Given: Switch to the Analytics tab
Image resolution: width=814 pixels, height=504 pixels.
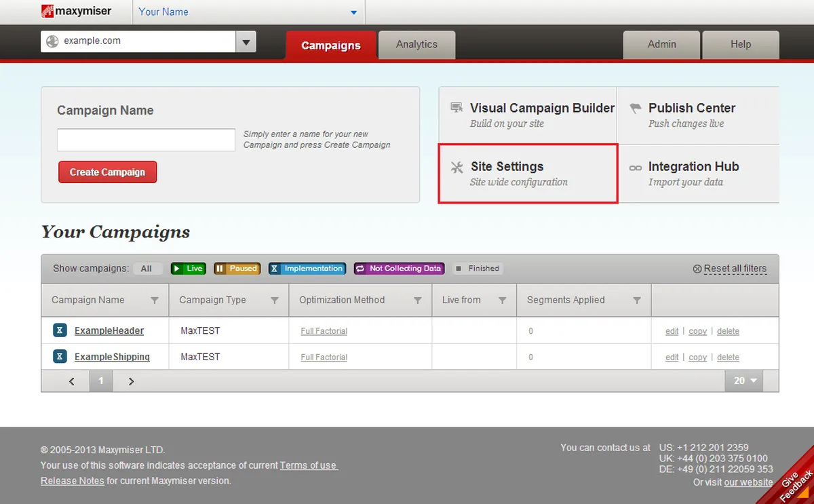Looking at the screenshot, I should (416, 45).
